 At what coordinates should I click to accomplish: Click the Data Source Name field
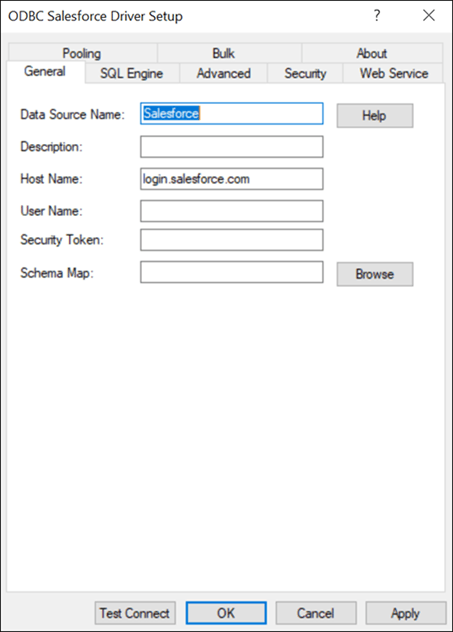click(x=232, y=113)
